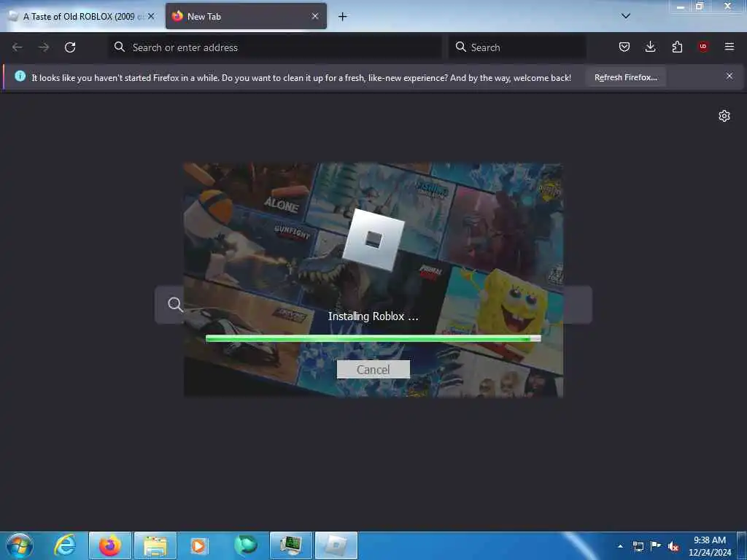Open the computer monitor taskbar app
The height and width of the screenshot is (560, 747).
click(x=290, y=545)
